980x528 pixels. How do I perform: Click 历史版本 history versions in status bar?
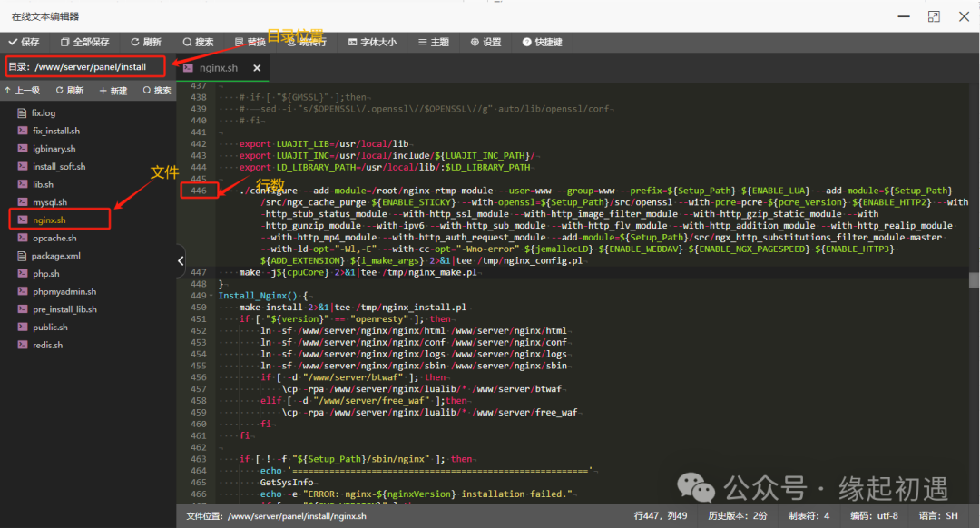(x=738, y=516)
